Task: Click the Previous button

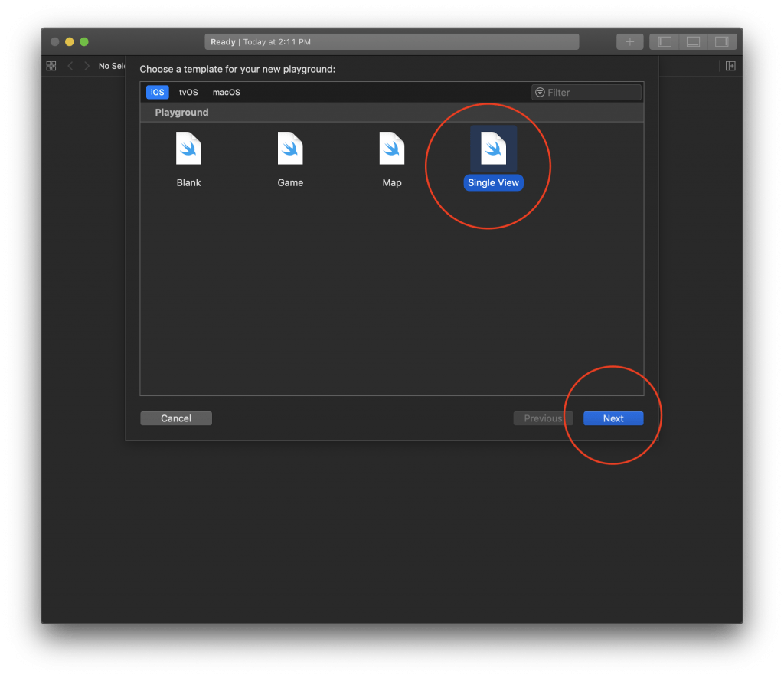Action: pyautogui.click(x=543, y=418)
